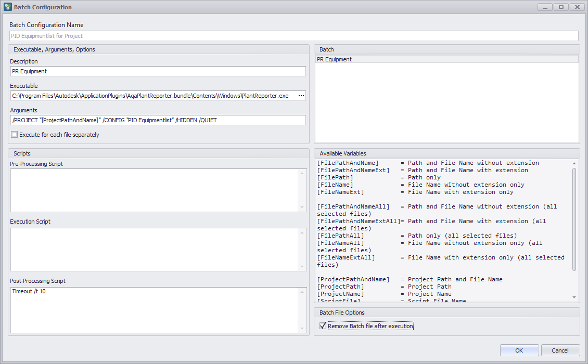The width and height of the screenshot is (588, 364).
Task: Click the Arguments text field
Action: [x=158, y=120]
